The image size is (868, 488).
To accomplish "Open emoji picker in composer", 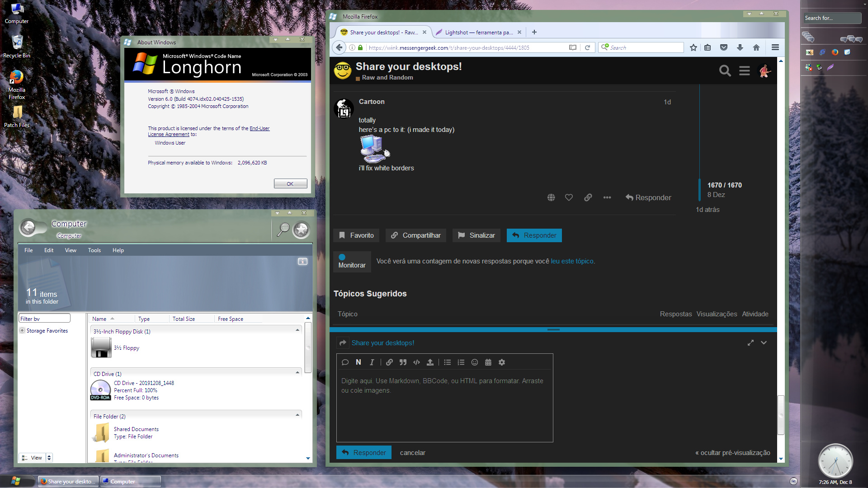I will [x=475, y=362].
